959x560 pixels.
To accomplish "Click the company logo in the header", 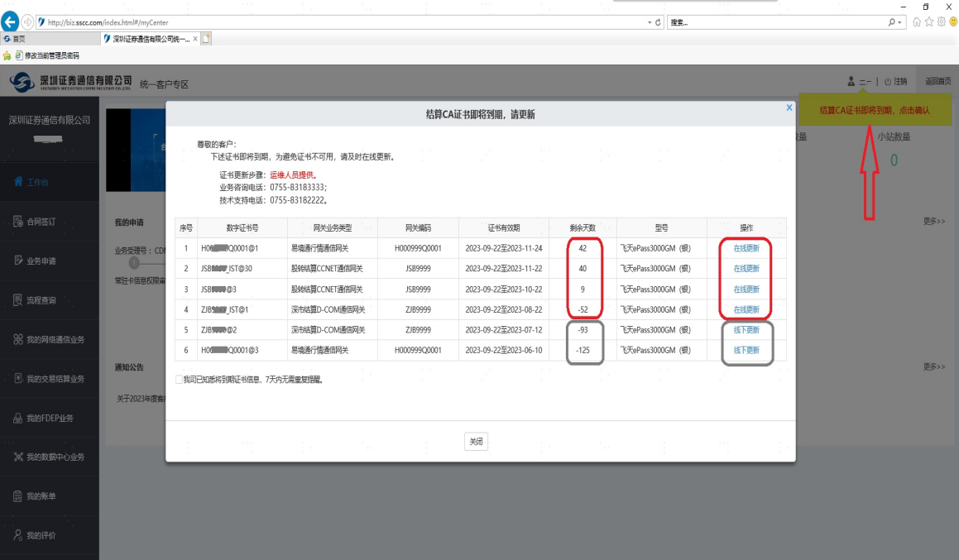I will pos(70,82).
